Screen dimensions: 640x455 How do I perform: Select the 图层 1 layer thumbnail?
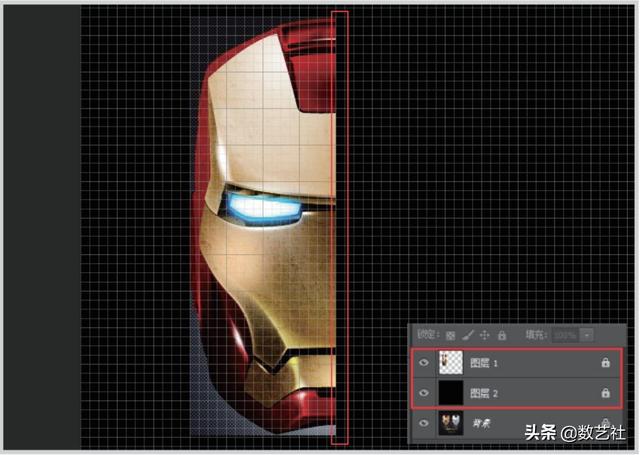click(x=451, y=362)
